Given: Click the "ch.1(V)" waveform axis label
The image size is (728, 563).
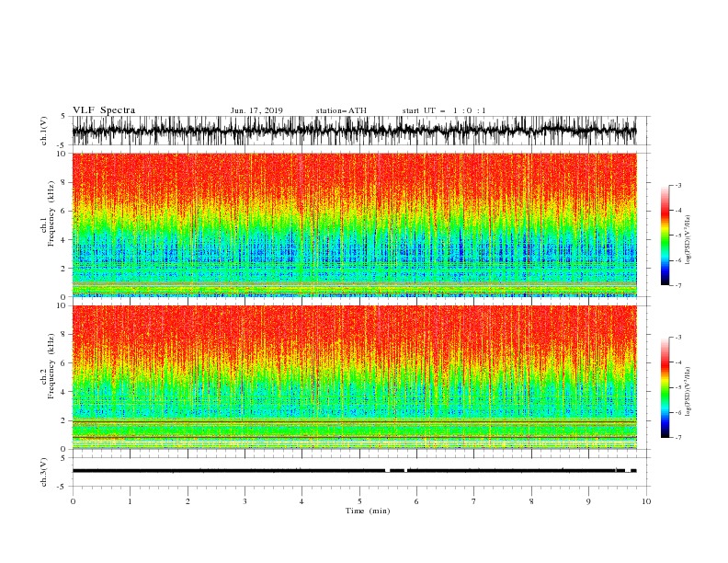Looking at the screenshot, I should 44,131.
